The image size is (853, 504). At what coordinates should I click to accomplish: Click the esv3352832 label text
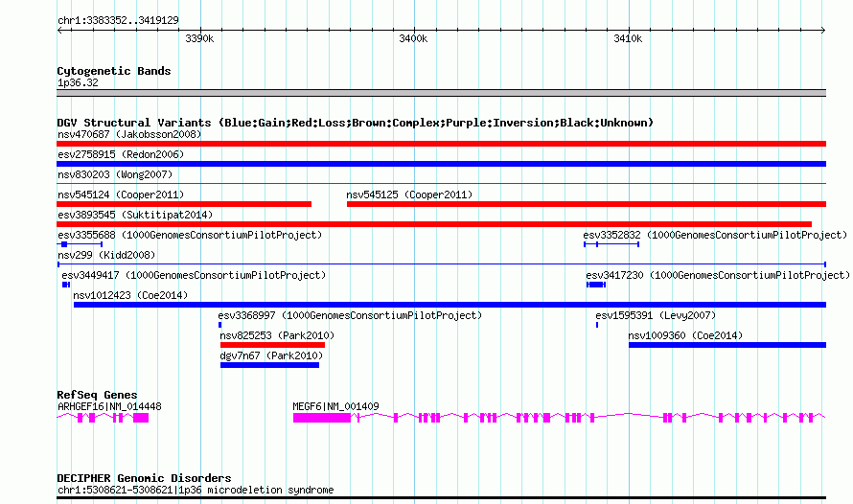point(715,235)
